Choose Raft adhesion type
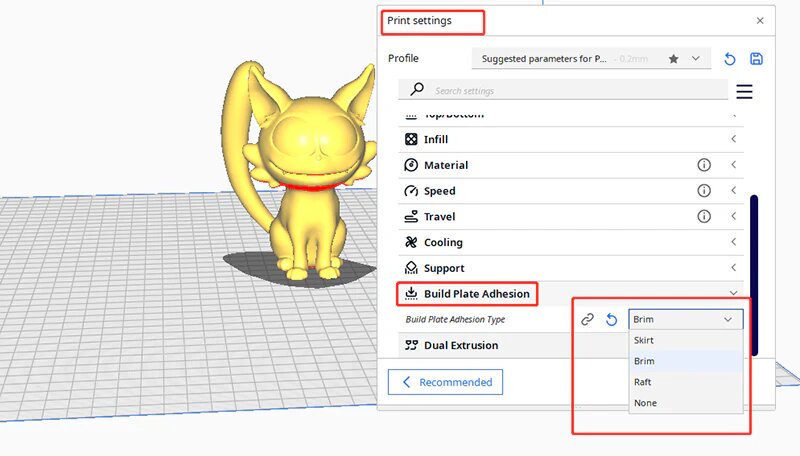The height and width of the screenshot is (456, 800). (x=686, y=382)
